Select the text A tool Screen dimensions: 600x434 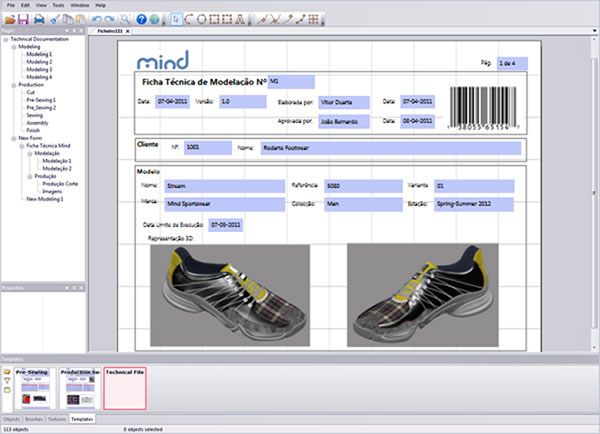point(240,19)
